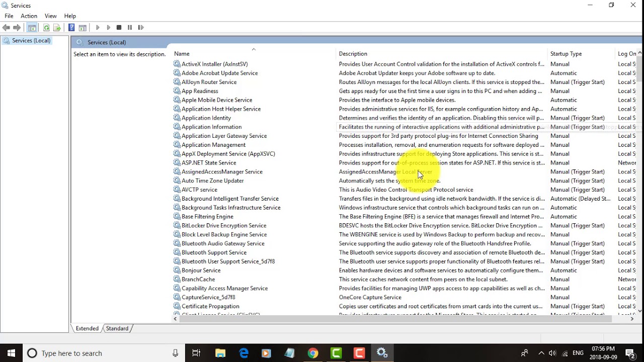
Task: Click the gear icon beside CaptureService_5d7f8
Action: pyautogui.click(x=177, y=297)
